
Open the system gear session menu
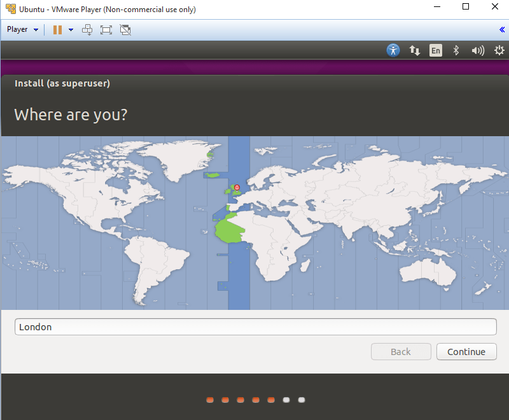tap(499, 50)
